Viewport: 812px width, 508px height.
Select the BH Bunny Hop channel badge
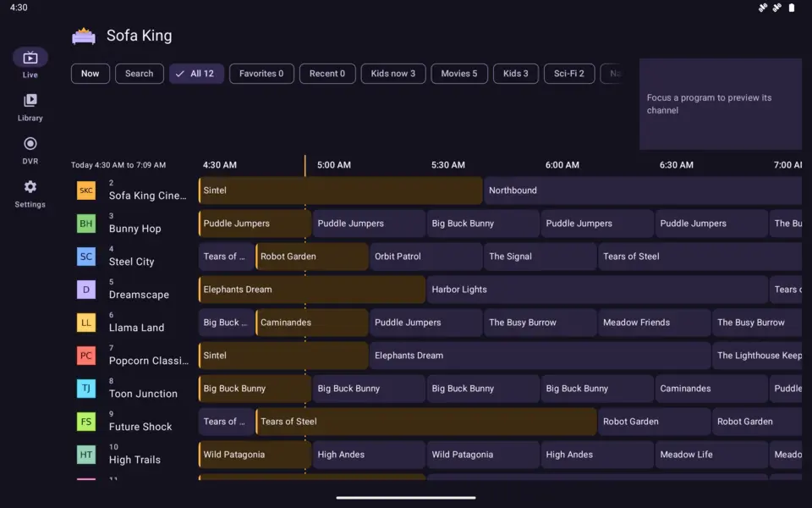tap(86, 224)
